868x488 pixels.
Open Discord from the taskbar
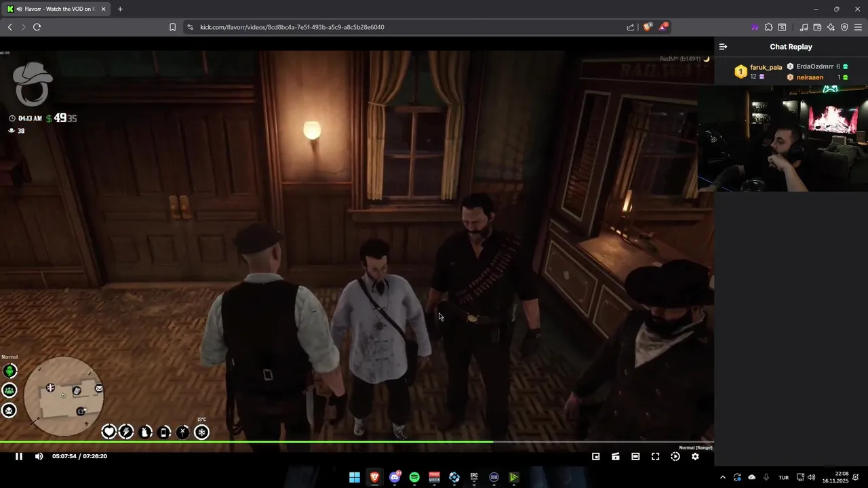click(x=395, y=477)
